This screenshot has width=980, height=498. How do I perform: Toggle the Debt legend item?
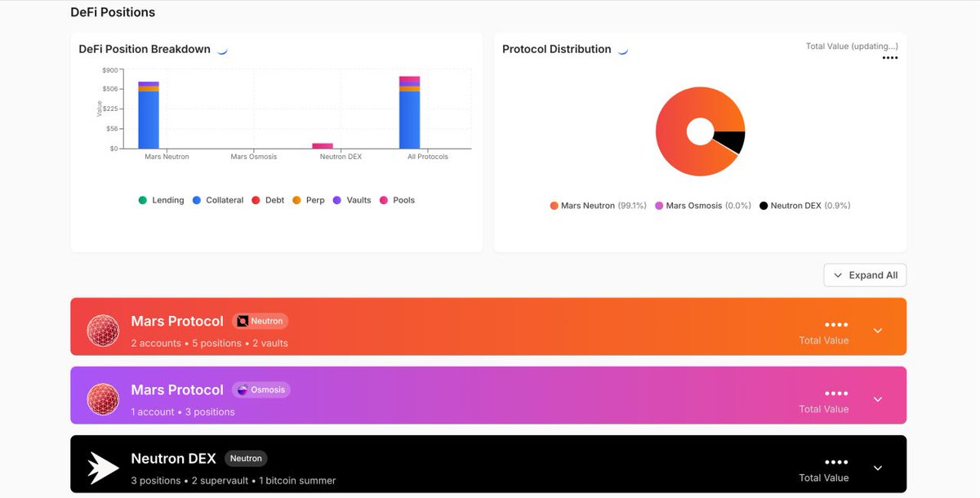tap(268, 200)
